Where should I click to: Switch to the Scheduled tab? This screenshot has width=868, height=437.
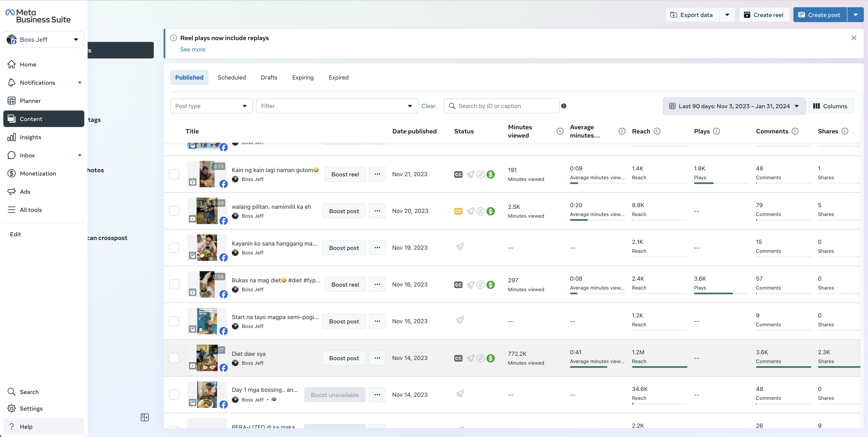coord(231,77)
